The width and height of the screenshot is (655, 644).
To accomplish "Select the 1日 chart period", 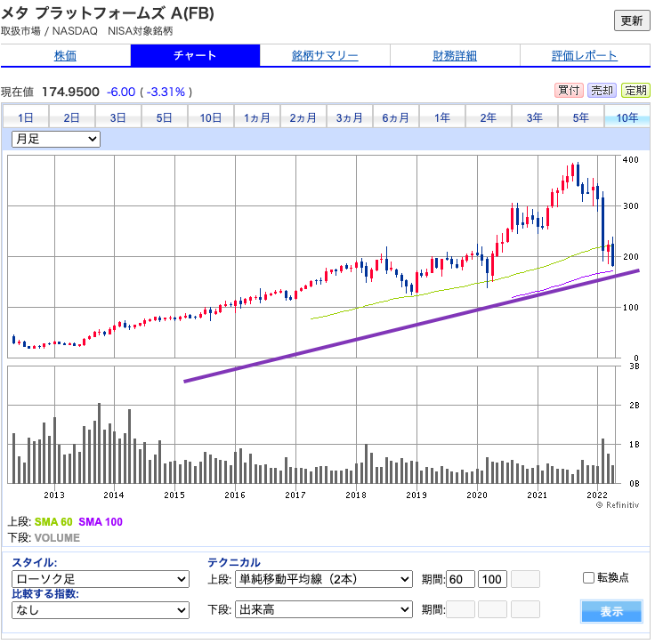I will pos(26,117).
